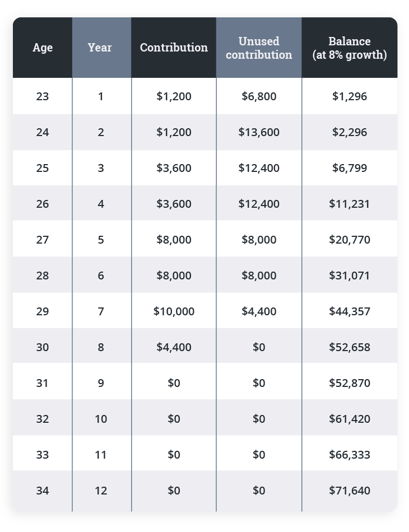Click the age 23 cell
Screen dimensions: 409x532
[x=43, y=96]
